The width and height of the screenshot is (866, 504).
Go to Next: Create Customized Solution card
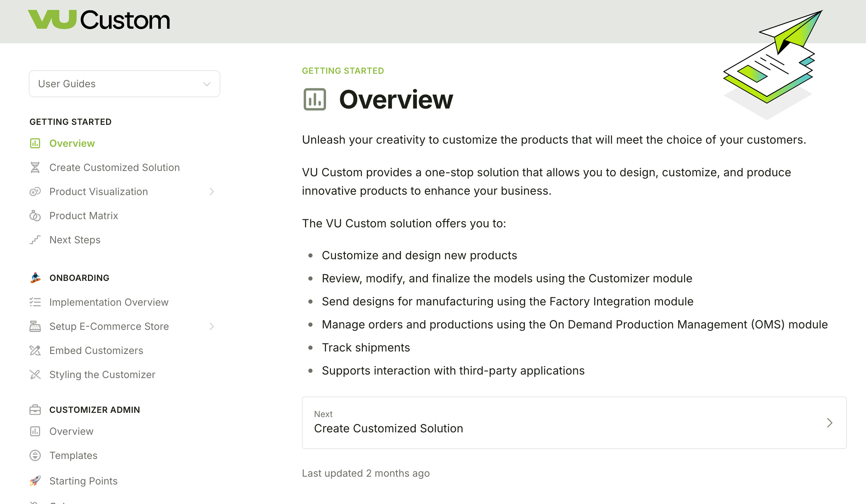coord(574,423)
